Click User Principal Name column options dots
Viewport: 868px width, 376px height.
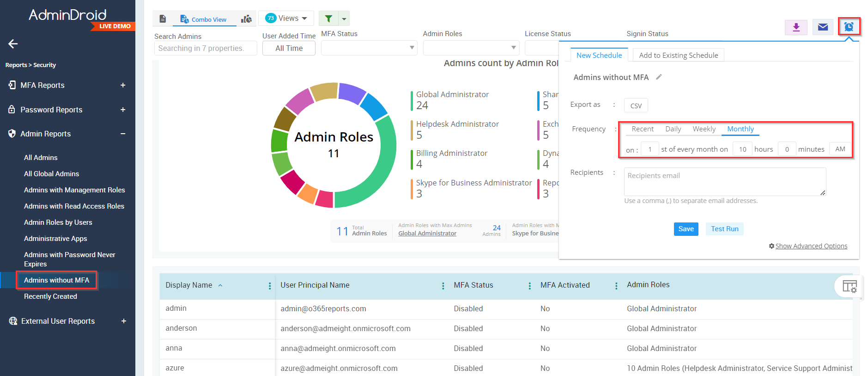coord(443,286)
